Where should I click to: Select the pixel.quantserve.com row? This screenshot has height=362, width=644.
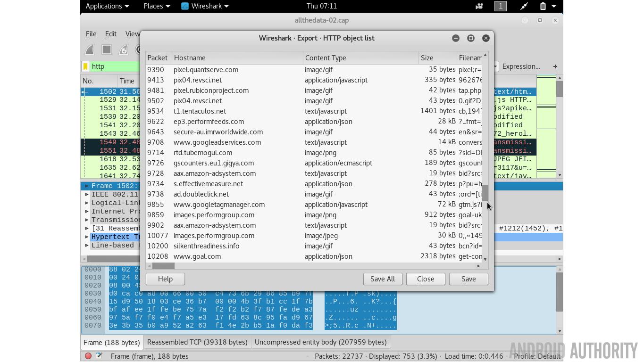(314, 70)
